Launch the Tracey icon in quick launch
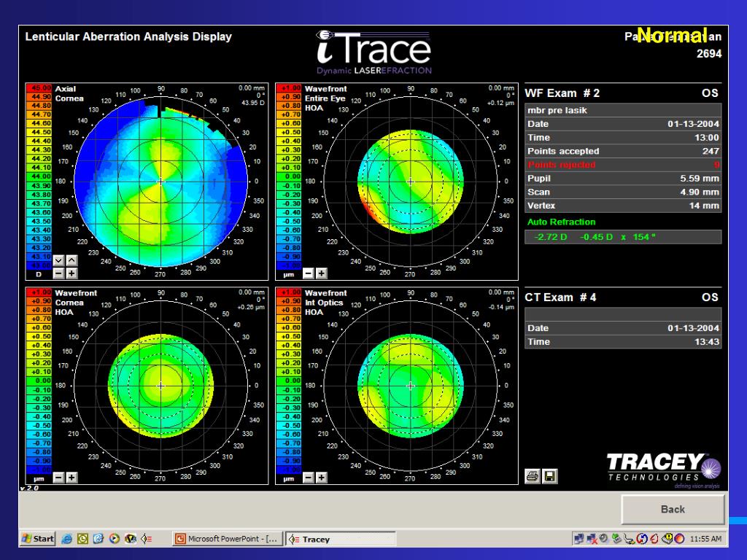Viewport: 747px width, 560px height. 146,540
